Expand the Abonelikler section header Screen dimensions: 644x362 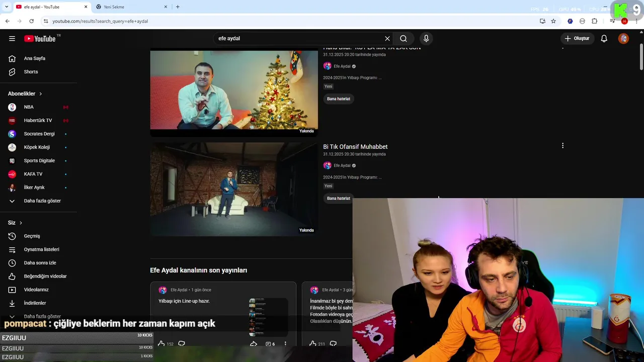point(25,94)
